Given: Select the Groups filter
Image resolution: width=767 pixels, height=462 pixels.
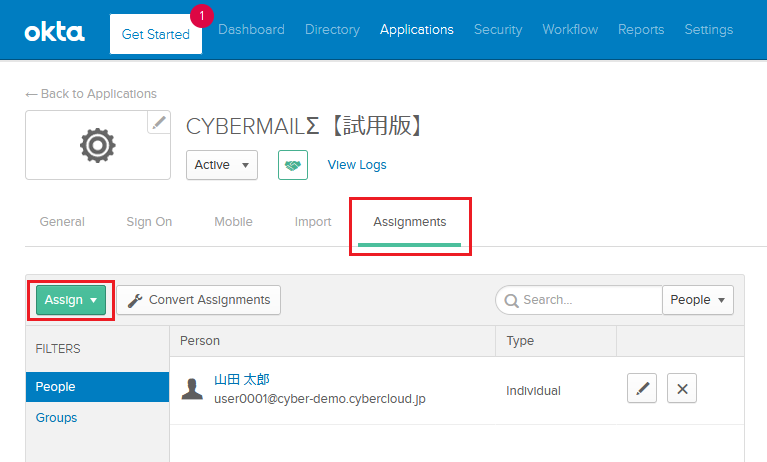Looking at the screenshot, I should coord(56,418).
